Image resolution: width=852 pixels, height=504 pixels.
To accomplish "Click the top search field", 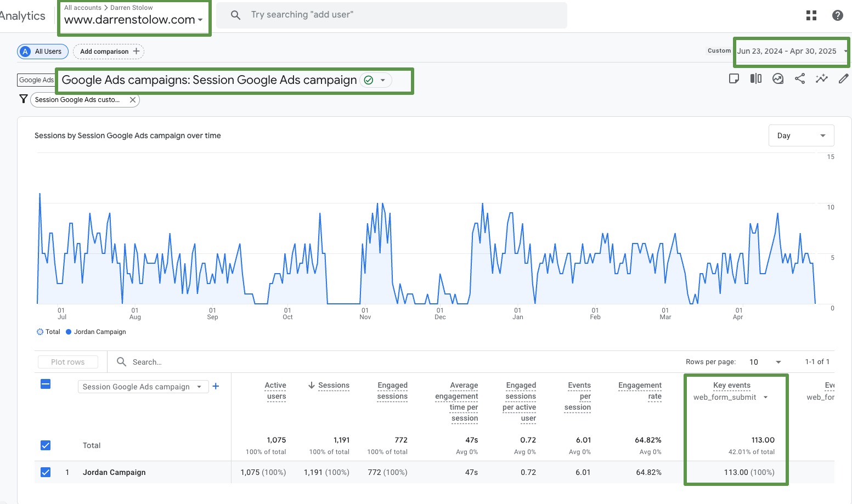I will (x=392, y=15).
